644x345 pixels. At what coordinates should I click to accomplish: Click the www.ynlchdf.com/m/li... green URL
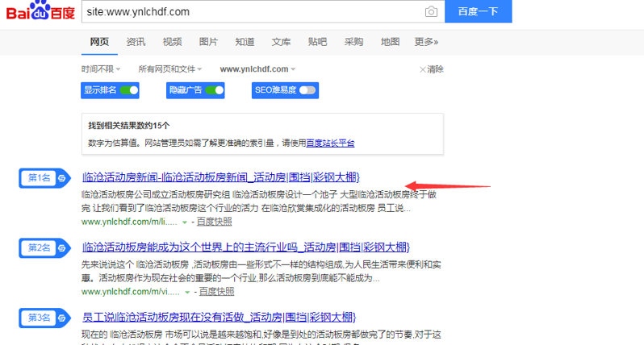pos(129,222)
